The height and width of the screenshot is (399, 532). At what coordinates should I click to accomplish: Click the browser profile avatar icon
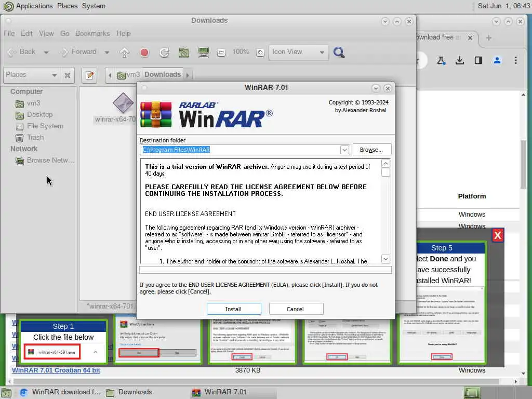coord(497,61)
